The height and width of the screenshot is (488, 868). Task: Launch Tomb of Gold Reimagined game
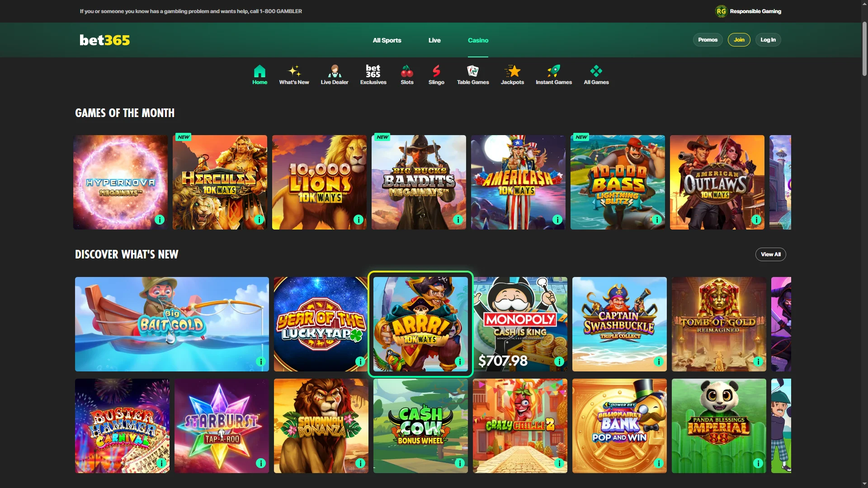pyautogui.click(x=719, y=324)
